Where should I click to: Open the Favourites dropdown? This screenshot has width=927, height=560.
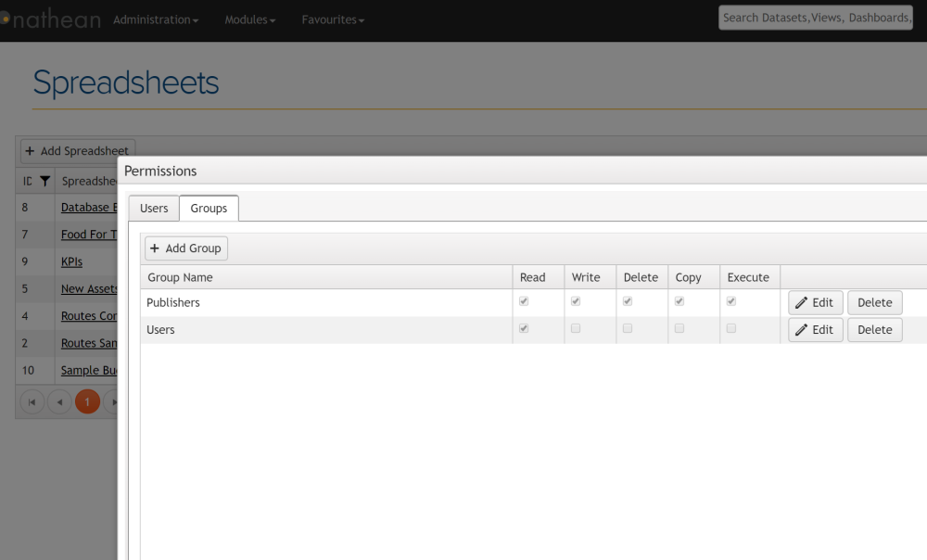332,19
